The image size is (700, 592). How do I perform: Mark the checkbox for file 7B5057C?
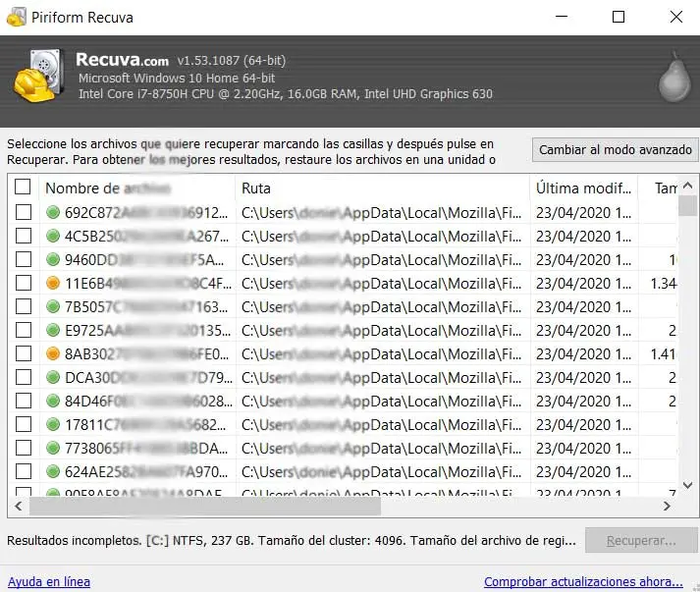point(24,306)
